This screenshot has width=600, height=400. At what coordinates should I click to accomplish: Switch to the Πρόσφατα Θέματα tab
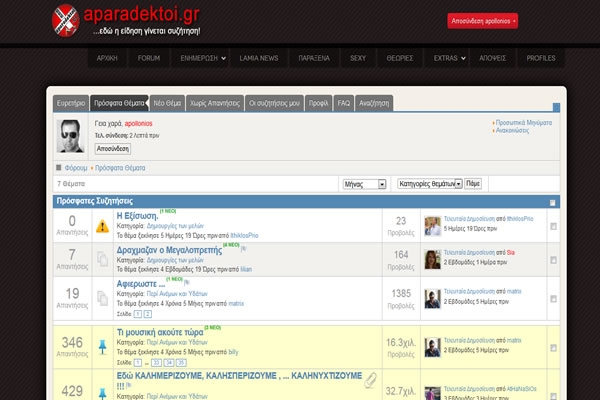119,103
